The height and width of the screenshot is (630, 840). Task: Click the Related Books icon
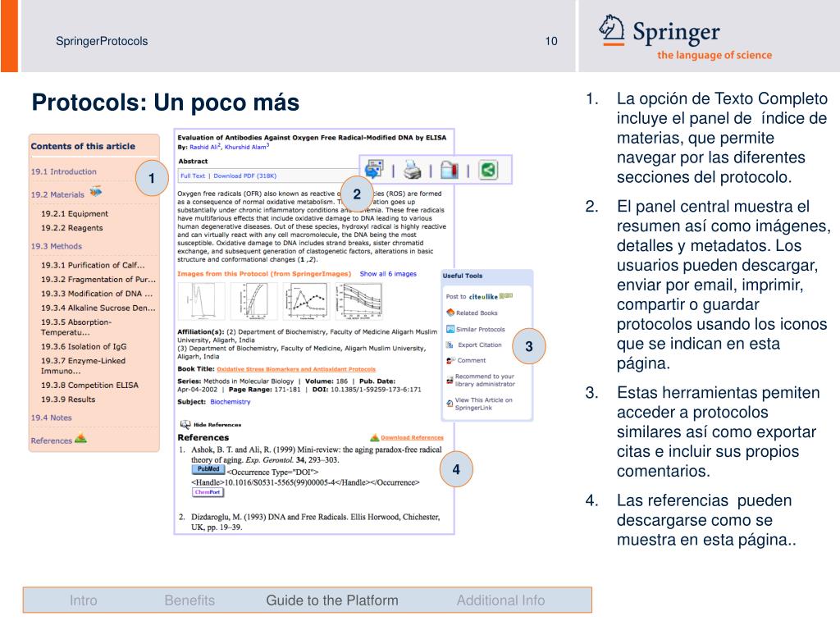click(450, 313)
